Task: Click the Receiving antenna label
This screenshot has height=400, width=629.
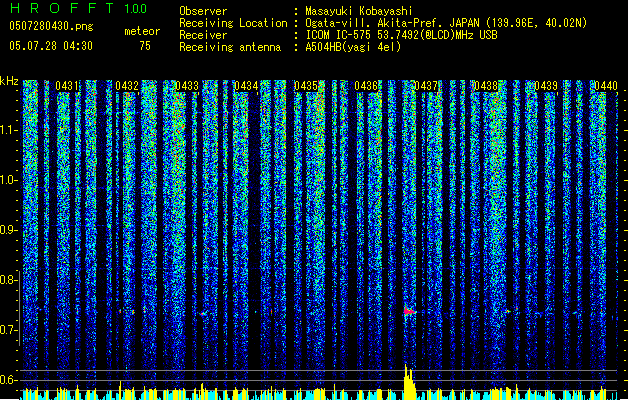Action: (x=230, y=47)
